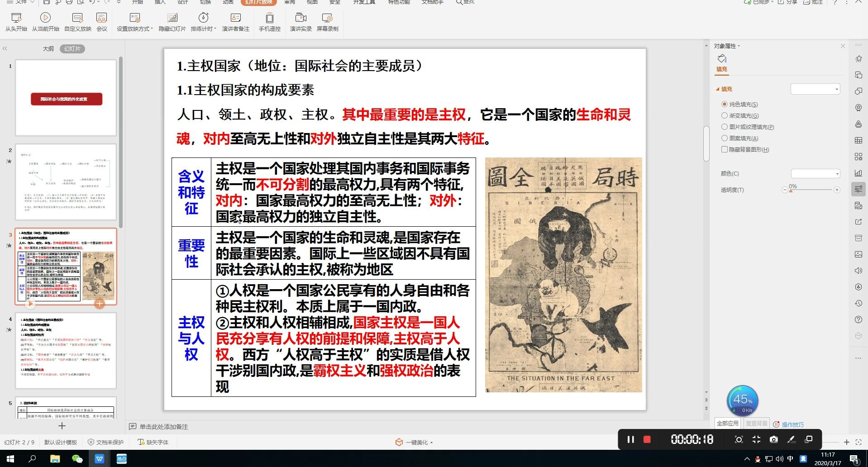Click the 重置背景 reset background button
Image resolution: width=868 pixels, height=467 pixels.
tap(757, 424)
